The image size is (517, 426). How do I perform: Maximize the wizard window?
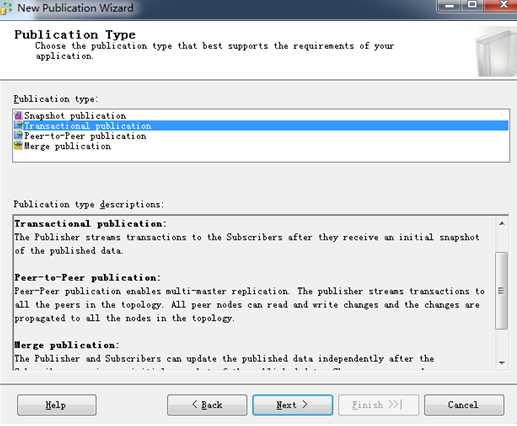tap(472, 5)
